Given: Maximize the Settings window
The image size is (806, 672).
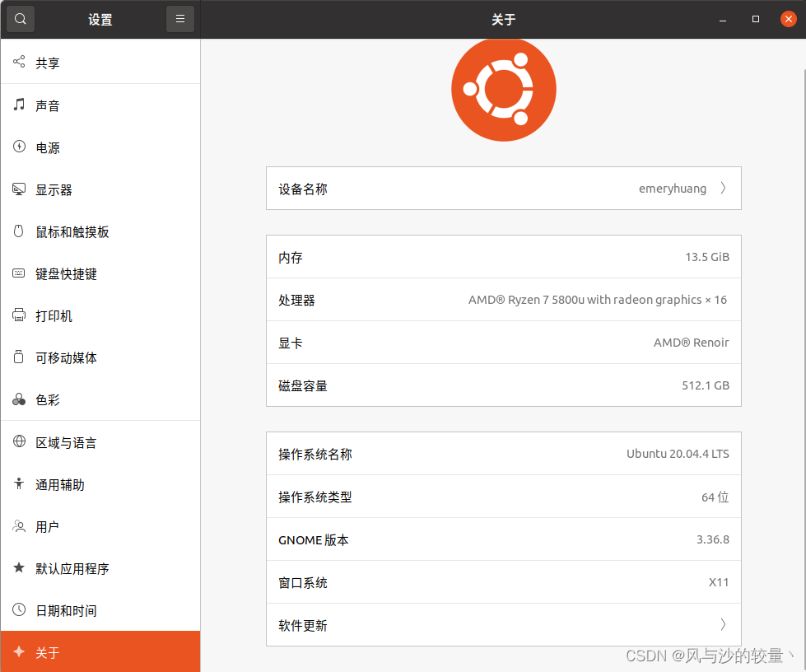Looking at the screenshot, I should point(756,19).
